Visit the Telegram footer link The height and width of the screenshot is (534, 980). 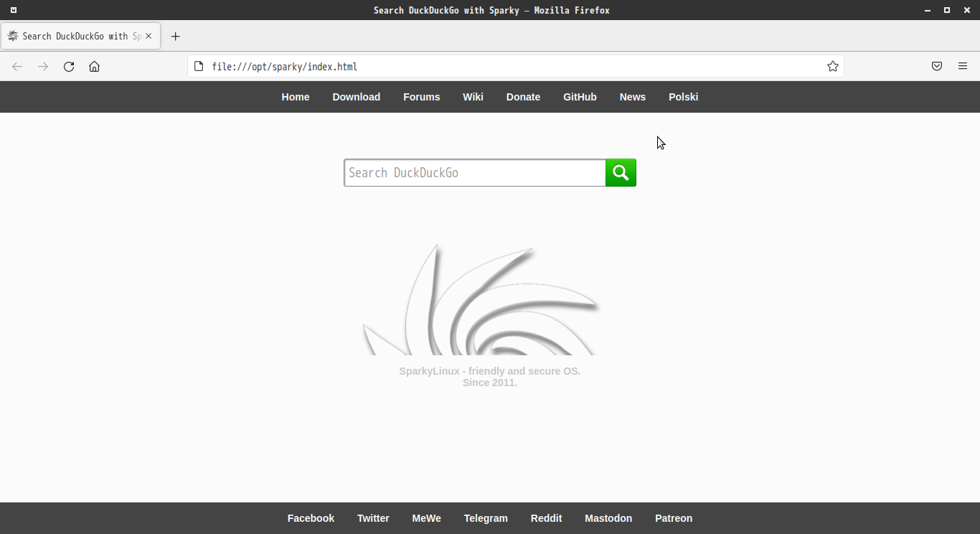[486, 518]
